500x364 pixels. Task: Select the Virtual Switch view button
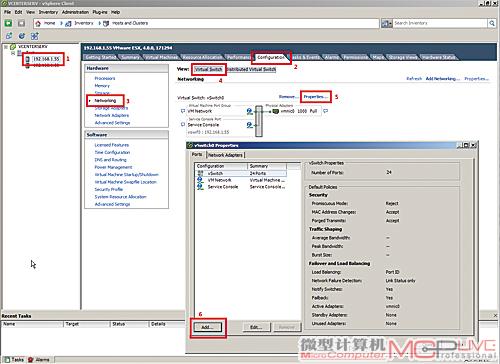(209, 69)
